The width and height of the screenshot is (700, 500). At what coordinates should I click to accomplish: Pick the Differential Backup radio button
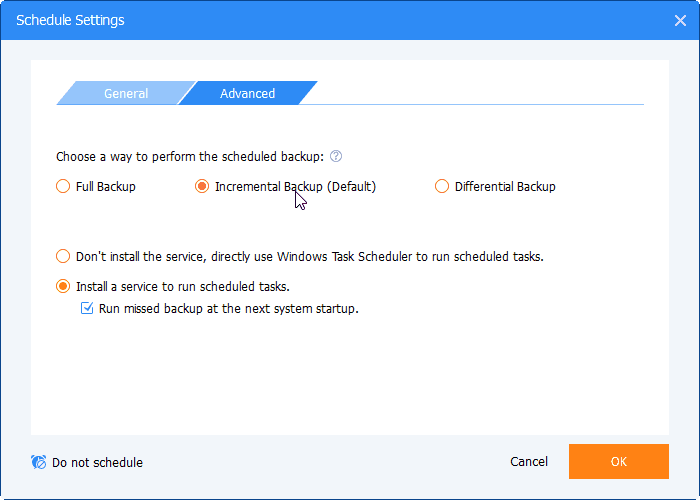point(442,186)
